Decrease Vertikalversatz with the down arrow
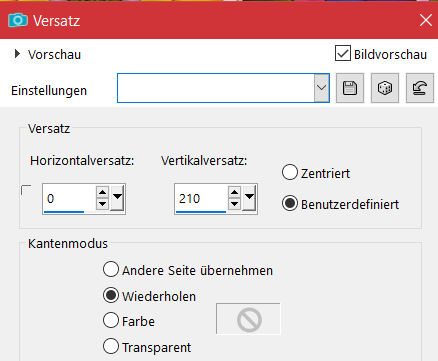Viewport: 438px width, 361px height. (x=234, y=204)
